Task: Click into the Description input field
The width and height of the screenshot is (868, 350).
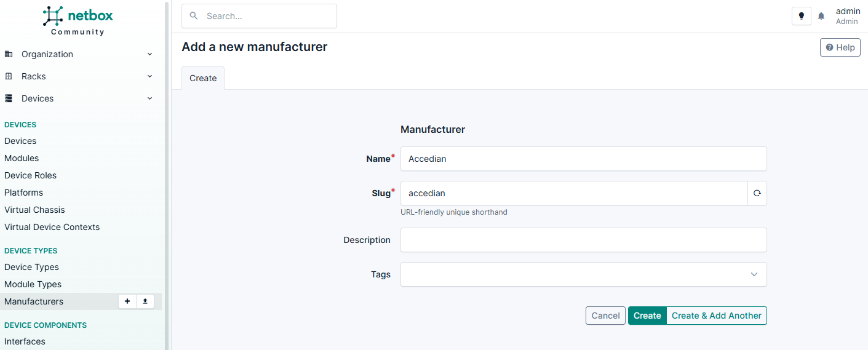Action: (583, 240)
